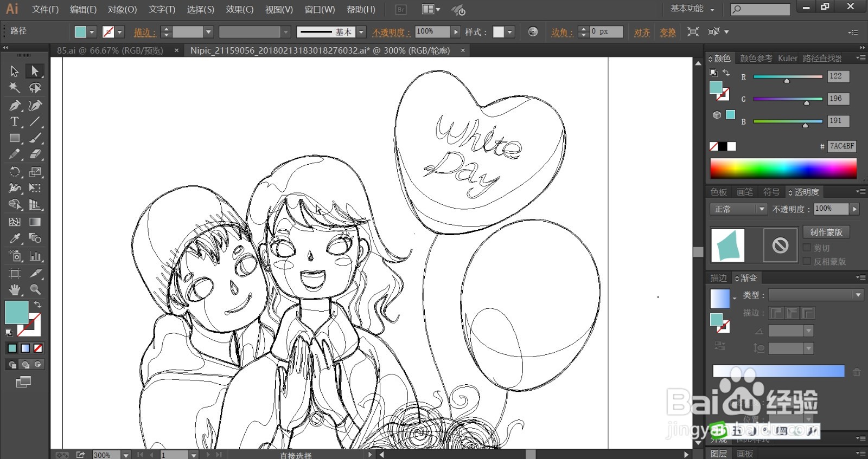Image resolution: width=868 pixels, height=459 pixels.
Task: Select the Scale tool
Action: [35, 172]
